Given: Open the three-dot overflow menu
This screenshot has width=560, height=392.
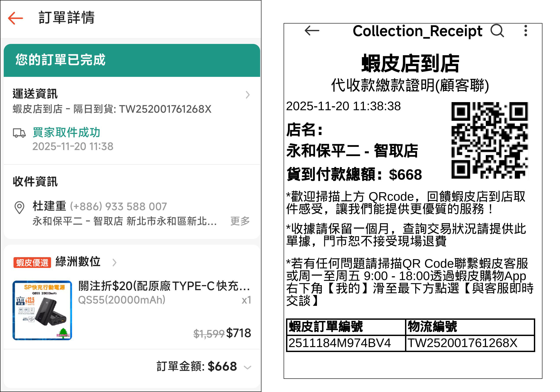Looking at the screenshot, I should click(526, 31).
